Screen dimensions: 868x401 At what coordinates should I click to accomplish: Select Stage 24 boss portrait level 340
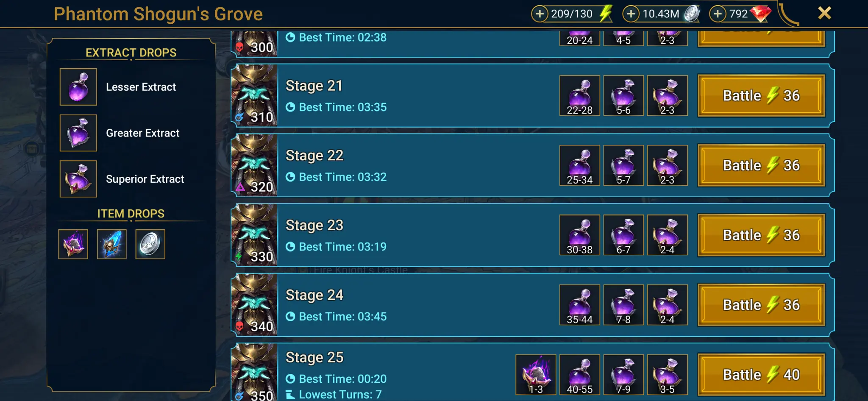pyautogui.click(x=254, y=305)
